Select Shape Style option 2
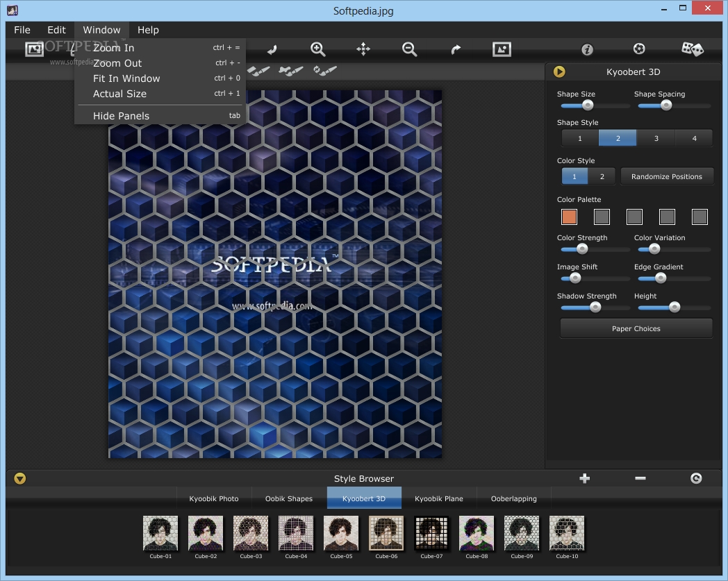Screen dimensions: 728x581 pos(618,138)
